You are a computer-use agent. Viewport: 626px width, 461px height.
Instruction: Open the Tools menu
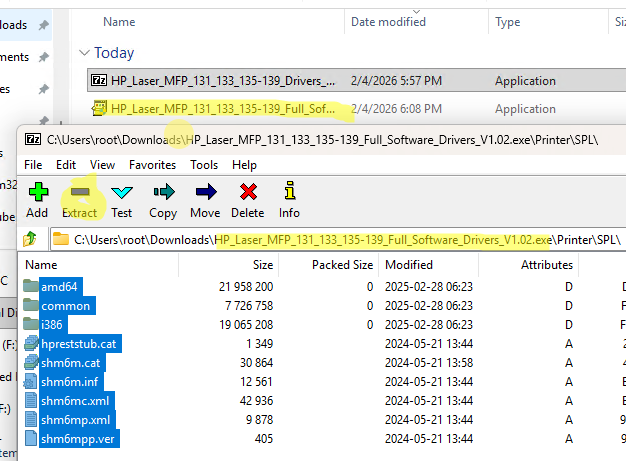(x=204, y=164)
